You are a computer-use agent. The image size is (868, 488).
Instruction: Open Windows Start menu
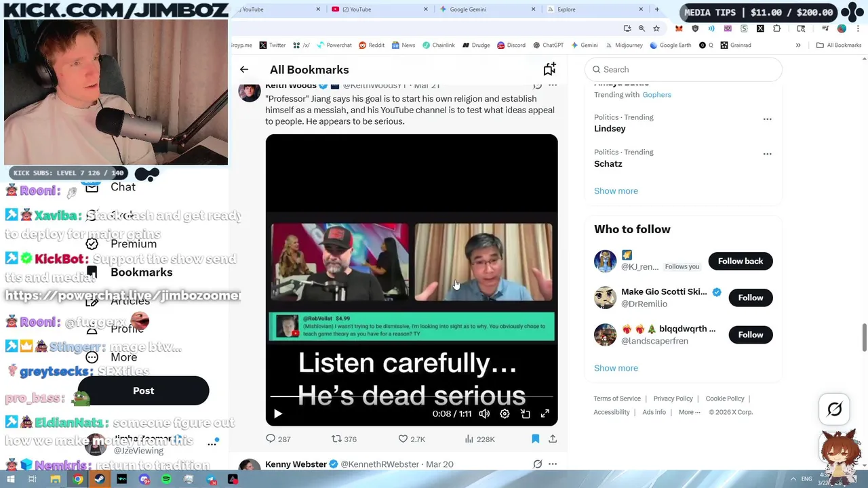point(10,479)
